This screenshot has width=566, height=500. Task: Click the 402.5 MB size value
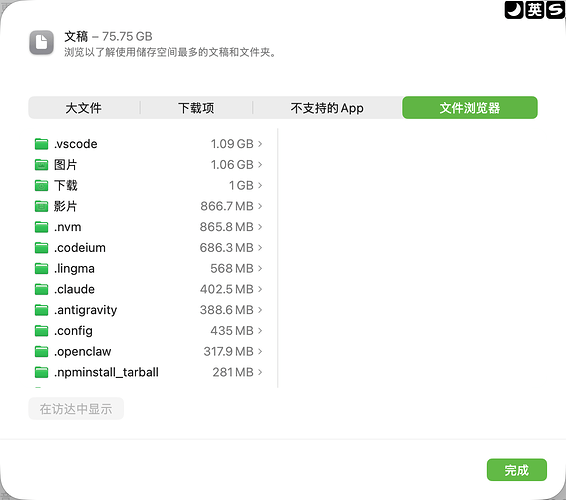227,290
